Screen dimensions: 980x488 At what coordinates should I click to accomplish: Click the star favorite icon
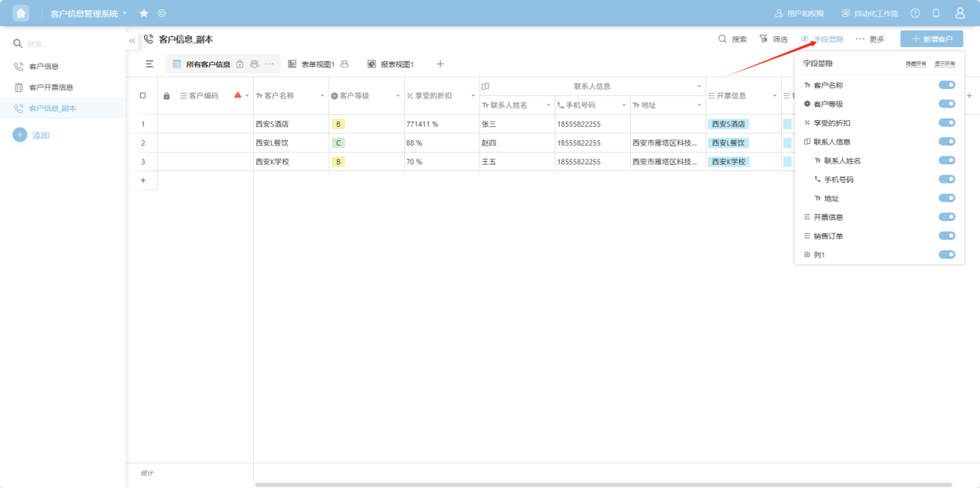144,13
